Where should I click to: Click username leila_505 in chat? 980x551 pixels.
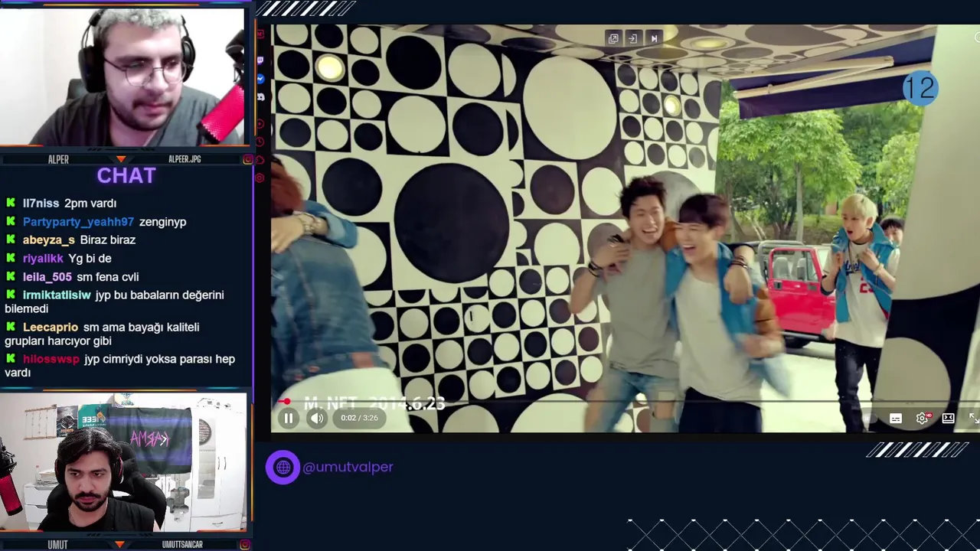coord(47,276)
